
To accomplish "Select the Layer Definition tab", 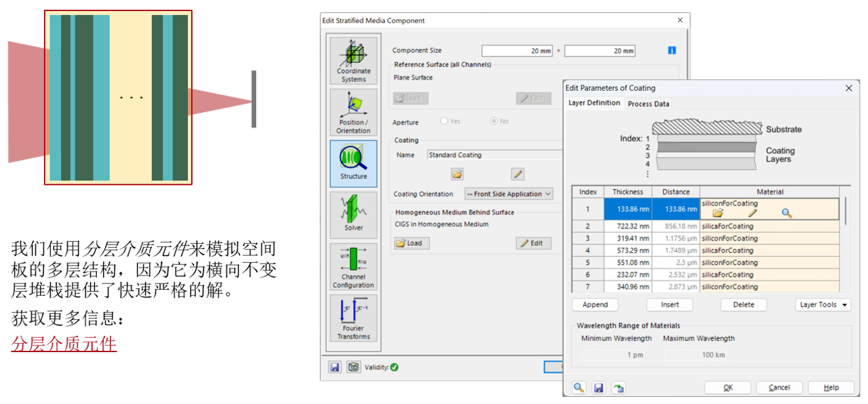I will (x=594, y=103).
